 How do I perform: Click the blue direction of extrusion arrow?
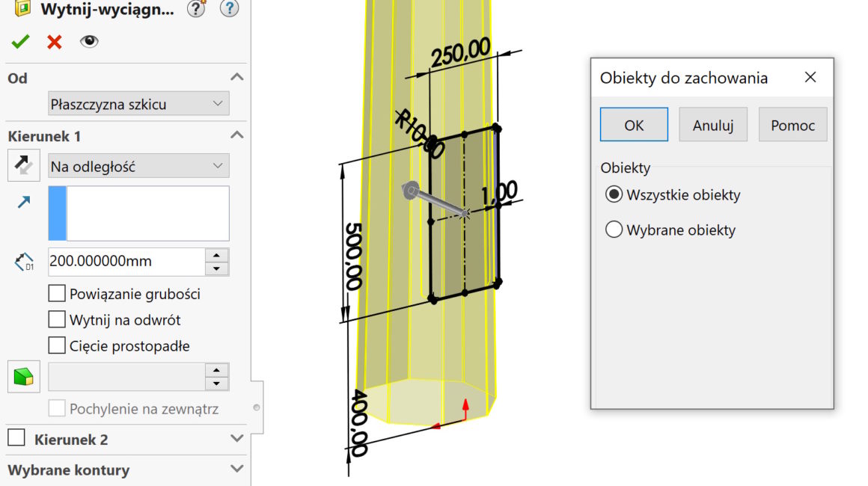[x=23, y=203]
